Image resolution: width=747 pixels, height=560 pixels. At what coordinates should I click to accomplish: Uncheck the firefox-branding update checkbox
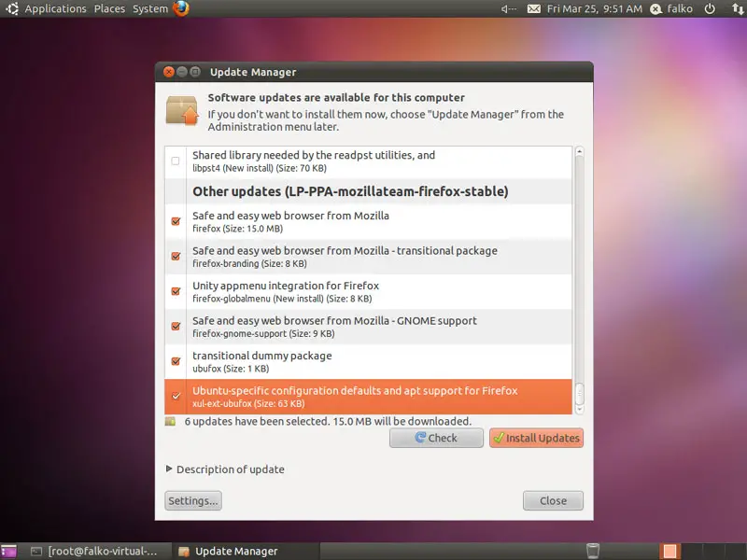[x=176, y=256]
